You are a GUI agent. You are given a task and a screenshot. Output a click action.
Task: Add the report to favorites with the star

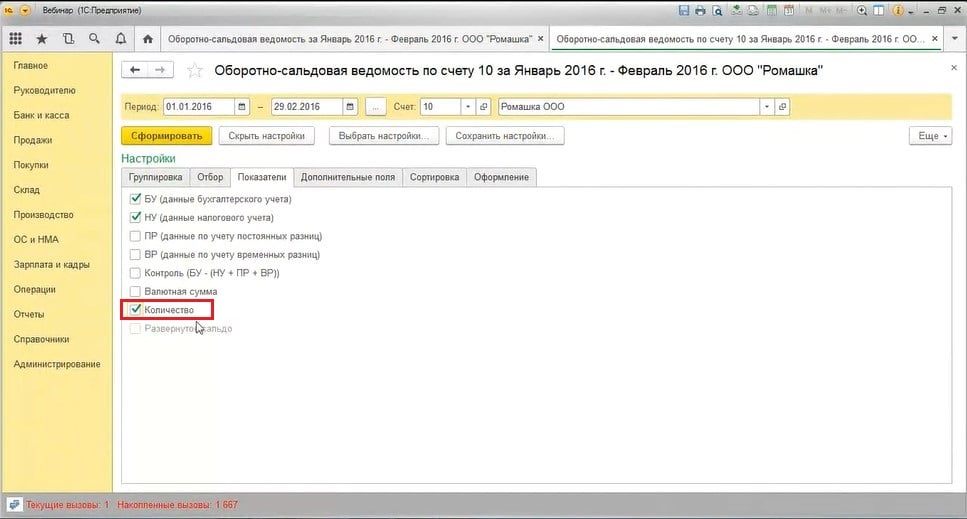195,71
